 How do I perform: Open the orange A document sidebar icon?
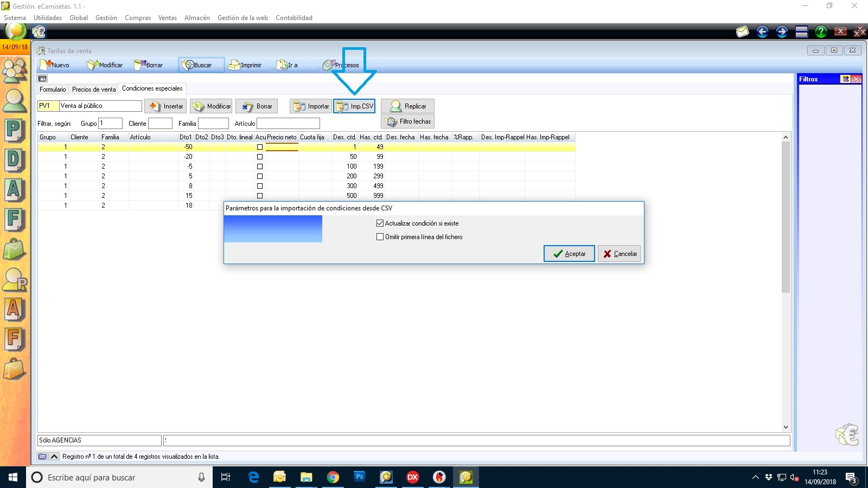[15, 310]
